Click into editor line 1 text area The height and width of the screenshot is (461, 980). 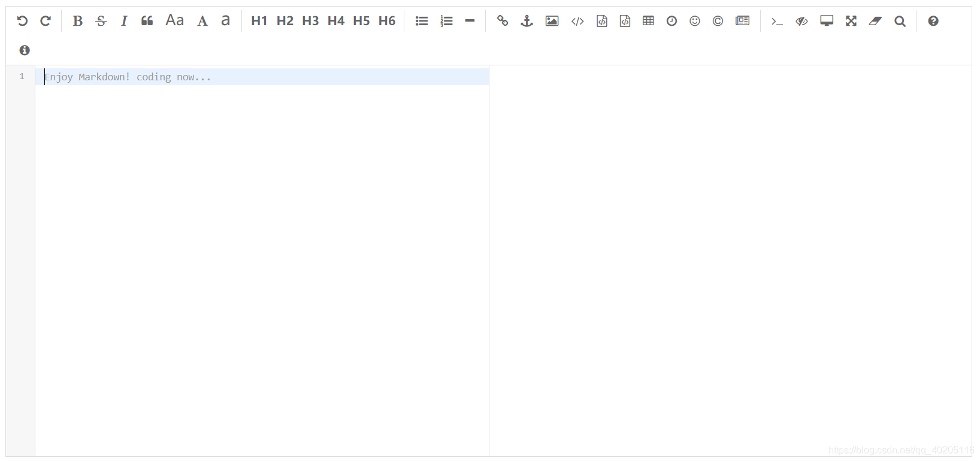[262, 77]
